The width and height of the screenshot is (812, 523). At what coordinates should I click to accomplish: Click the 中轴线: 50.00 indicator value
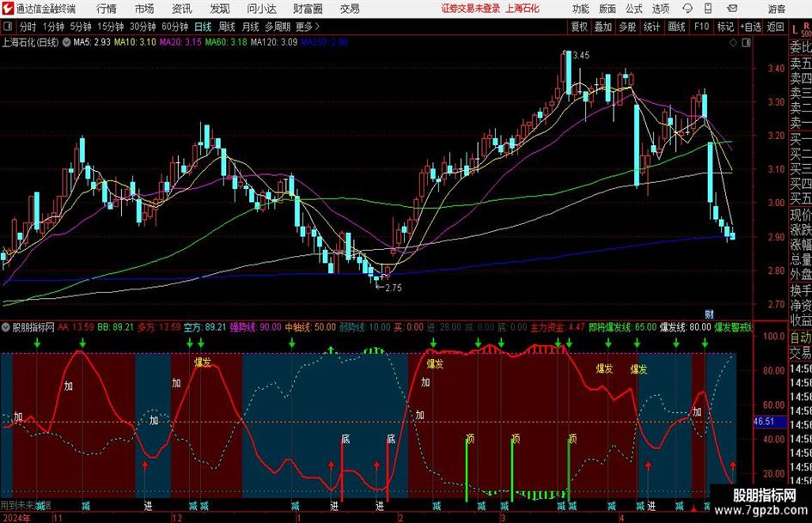tap(310, 327)
